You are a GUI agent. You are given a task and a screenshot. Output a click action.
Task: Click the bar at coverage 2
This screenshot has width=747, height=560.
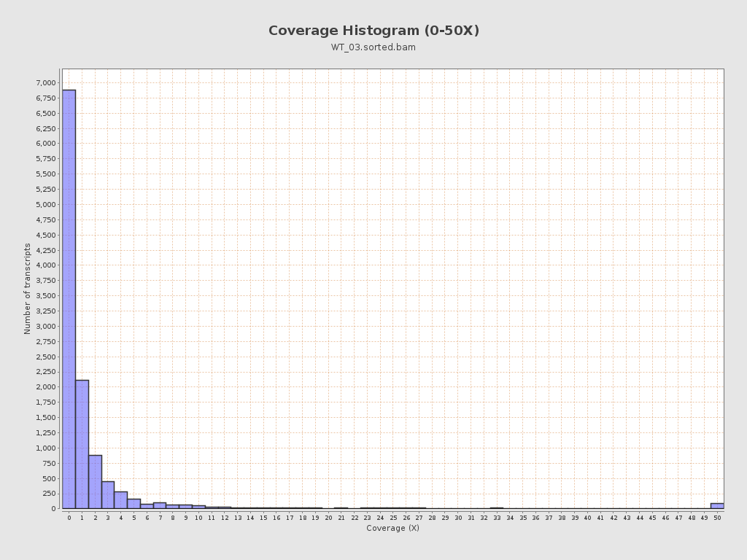96,482
